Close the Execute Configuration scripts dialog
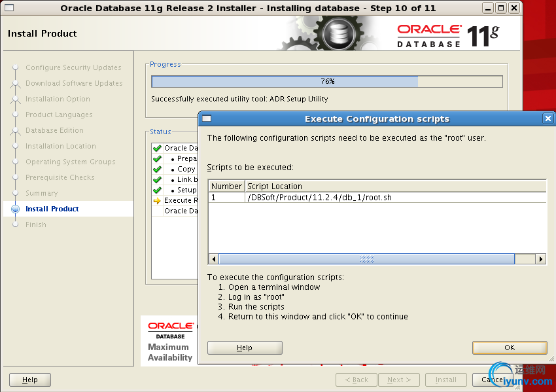This screenshot has height=392, width=556. tap(548, 118)
